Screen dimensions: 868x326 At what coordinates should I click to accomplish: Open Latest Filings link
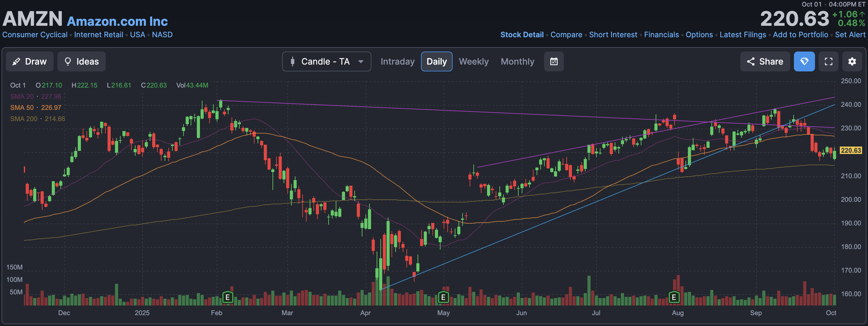tap(743, 35)
